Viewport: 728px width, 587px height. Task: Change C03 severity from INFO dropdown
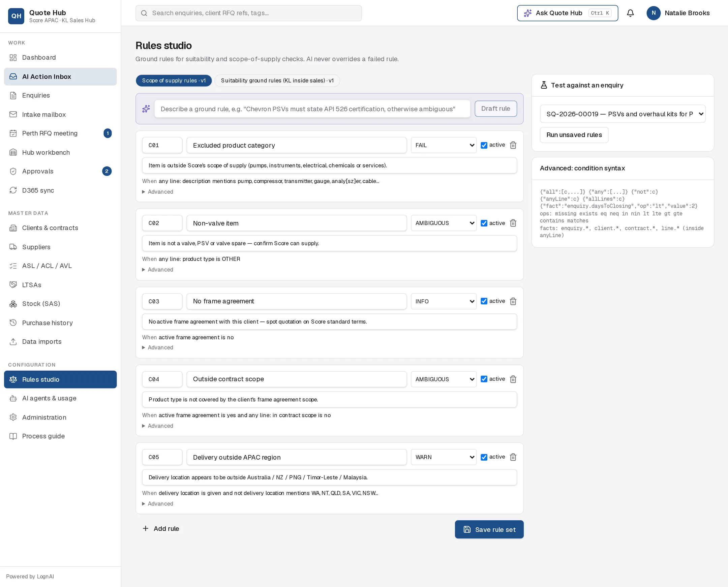pos(444,301)
